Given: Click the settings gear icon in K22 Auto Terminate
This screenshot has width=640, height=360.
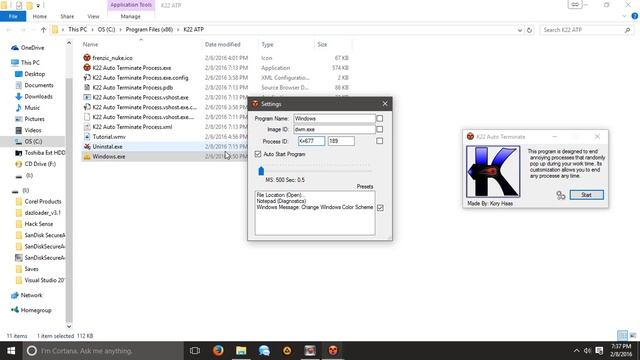Looking at the screenshot, I should click(560, 195).
